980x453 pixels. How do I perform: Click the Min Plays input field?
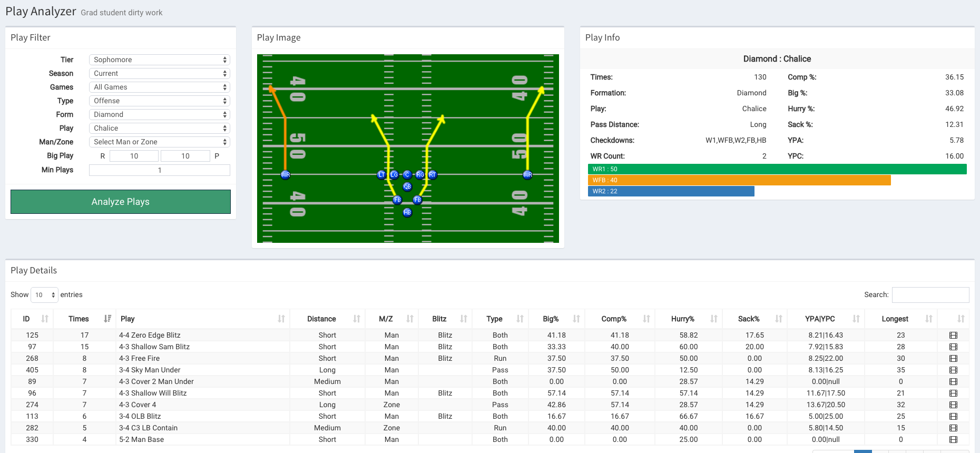pos(159,170)
